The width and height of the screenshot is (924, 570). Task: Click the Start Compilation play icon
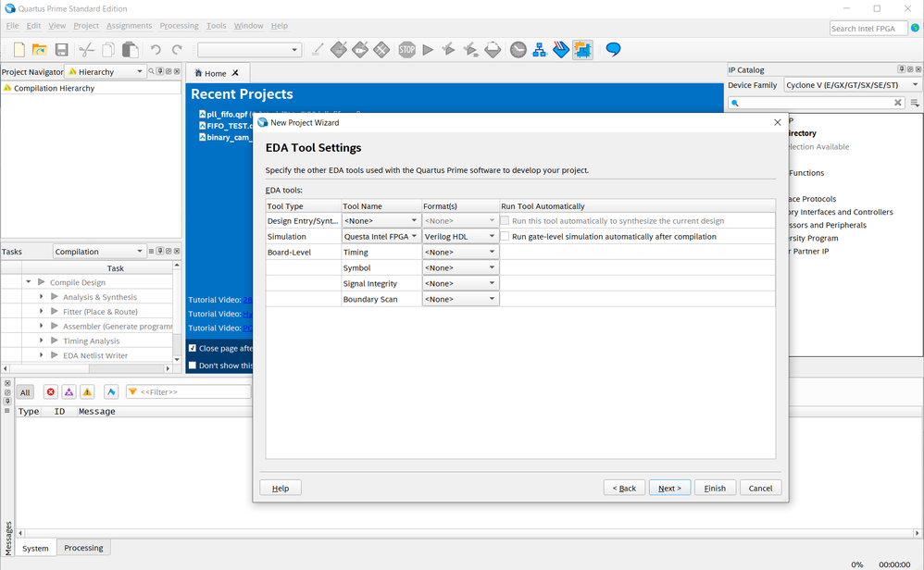[428, 50]
